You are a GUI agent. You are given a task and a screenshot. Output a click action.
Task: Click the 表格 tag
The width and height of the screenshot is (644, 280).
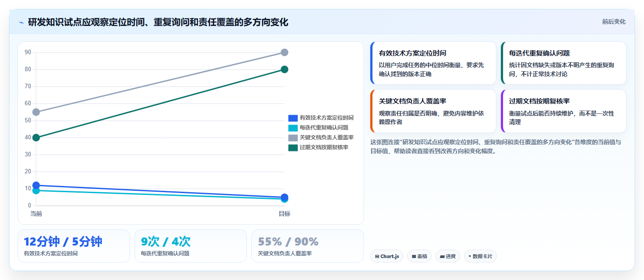[419, 256]
